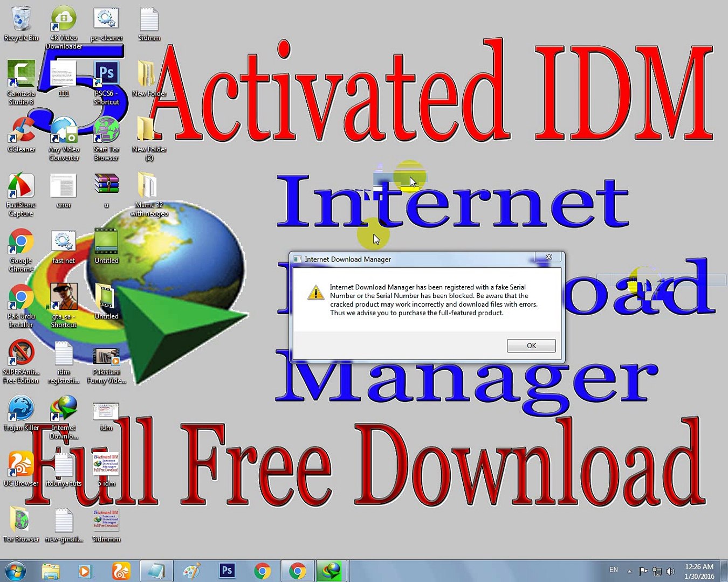This screenshot has width=728, height=582.
Task: Select the Internet Downlo... desktop shortcut
Action: coord(64,418)
